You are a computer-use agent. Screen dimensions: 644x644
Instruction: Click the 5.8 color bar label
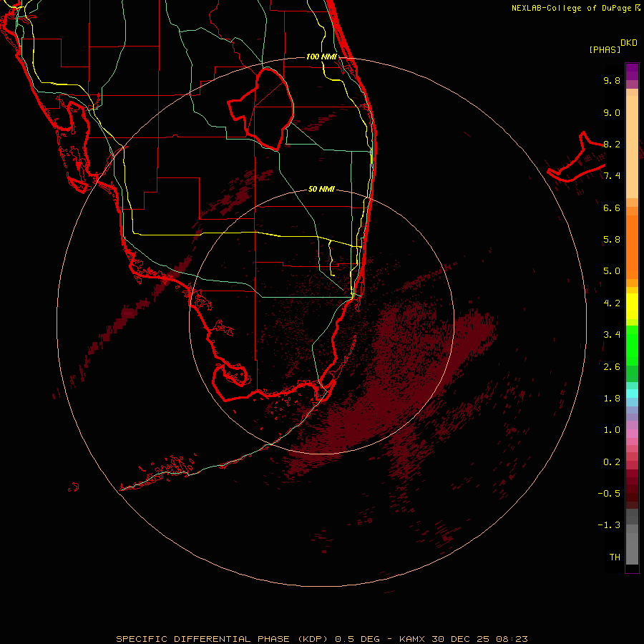pos(612,240)
